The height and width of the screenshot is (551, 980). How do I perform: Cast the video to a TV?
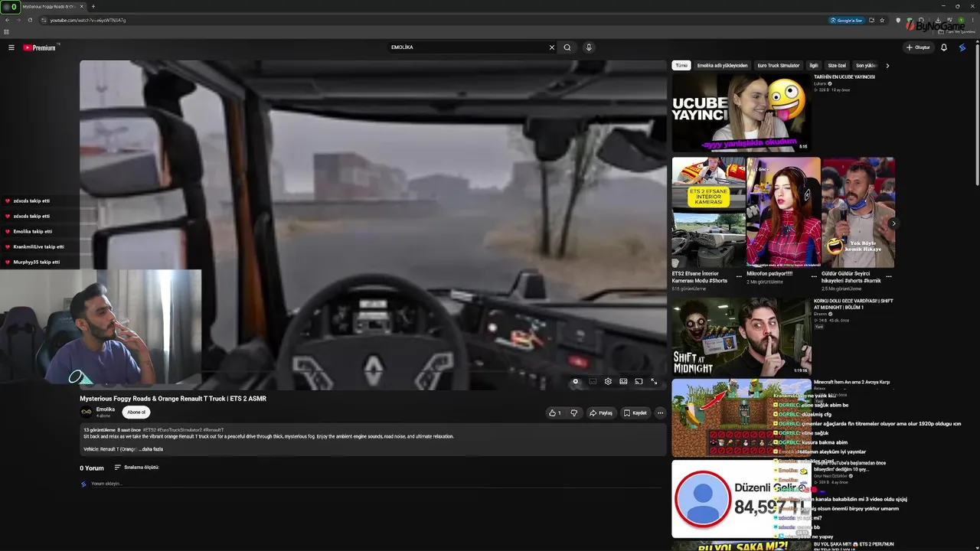(639, 381)
